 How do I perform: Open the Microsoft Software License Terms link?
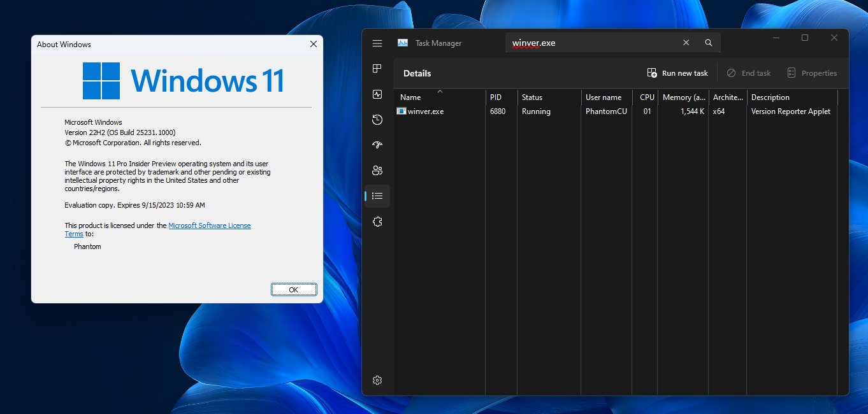pyautogui.click(x=209, y=225)
